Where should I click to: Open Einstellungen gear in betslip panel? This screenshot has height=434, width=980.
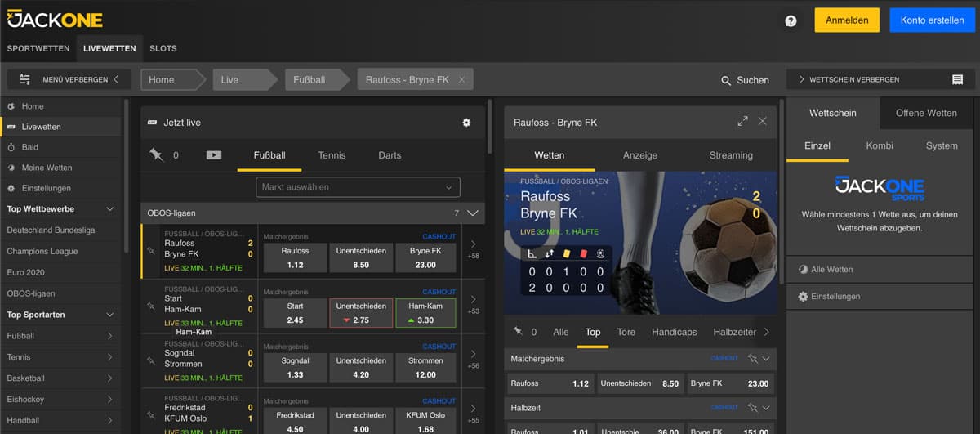click(804, 296)
